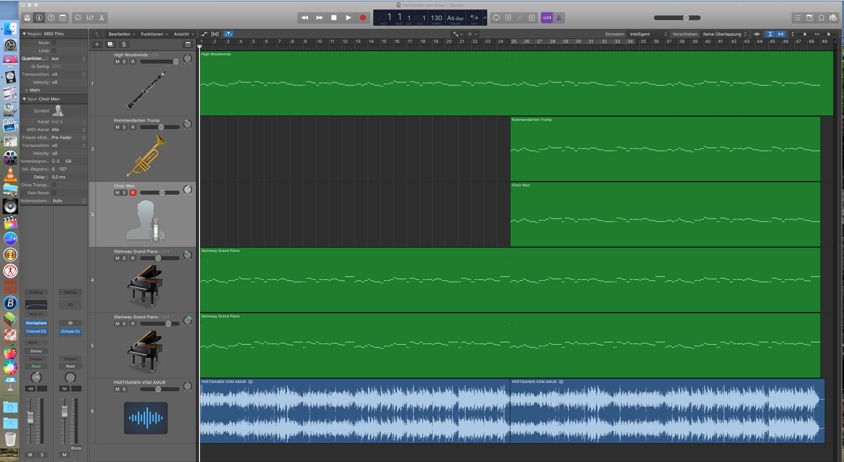Start playback with the Play button
The image size is (844, 462).
[x=348, y=18]
